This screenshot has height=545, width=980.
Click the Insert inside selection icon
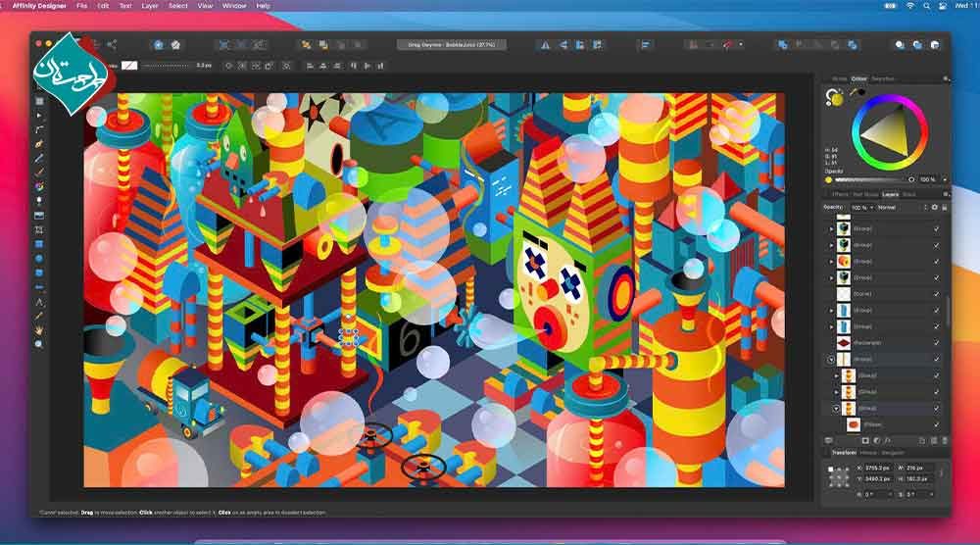click(935, 45)
